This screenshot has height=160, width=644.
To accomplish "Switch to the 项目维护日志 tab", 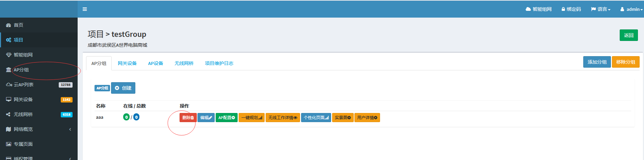I will [219, 63].
